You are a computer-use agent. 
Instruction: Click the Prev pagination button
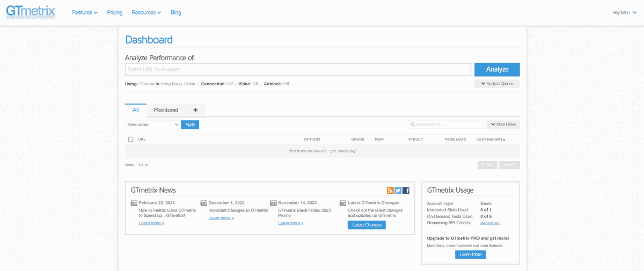point(487,165)
